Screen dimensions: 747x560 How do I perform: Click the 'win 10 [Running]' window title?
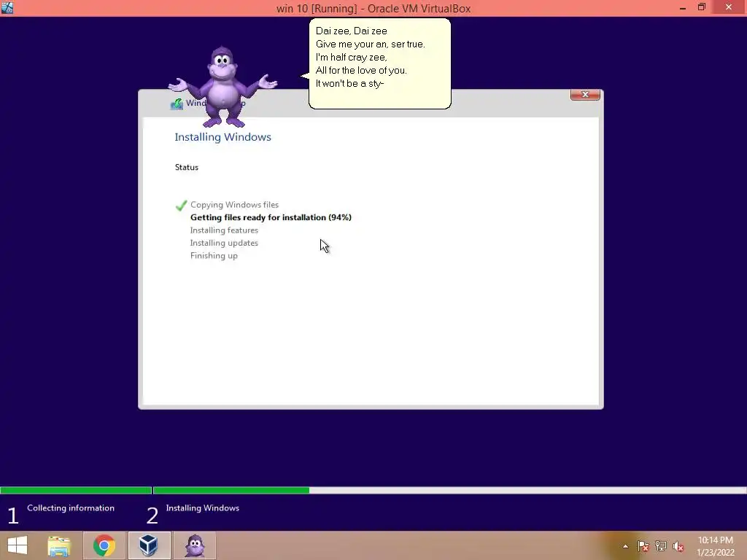coord(373,9)
